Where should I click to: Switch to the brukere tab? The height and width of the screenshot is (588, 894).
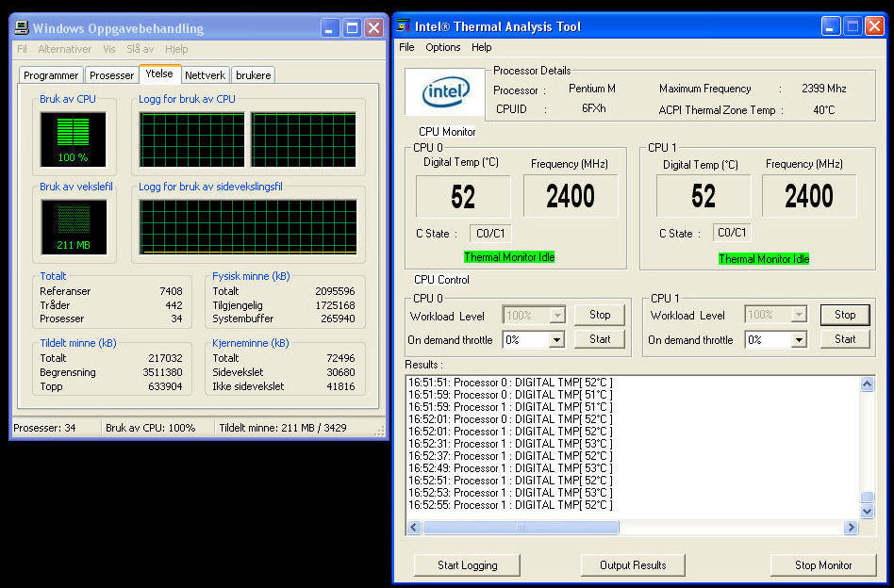point(253,75)
